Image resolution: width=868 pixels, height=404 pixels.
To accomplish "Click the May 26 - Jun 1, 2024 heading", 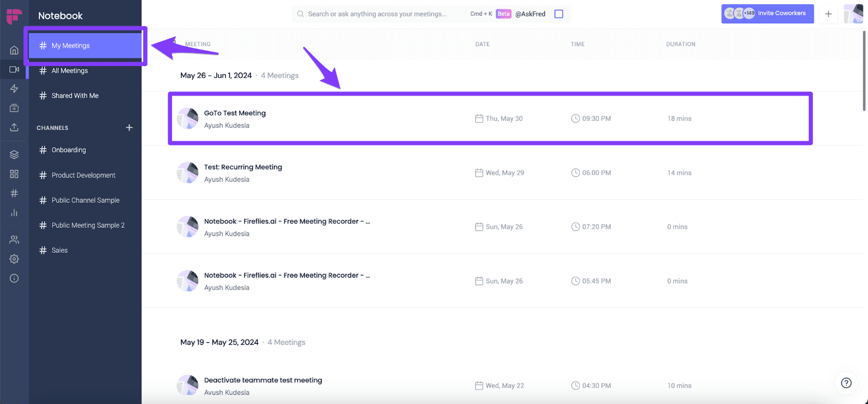I will pos(216,75).
